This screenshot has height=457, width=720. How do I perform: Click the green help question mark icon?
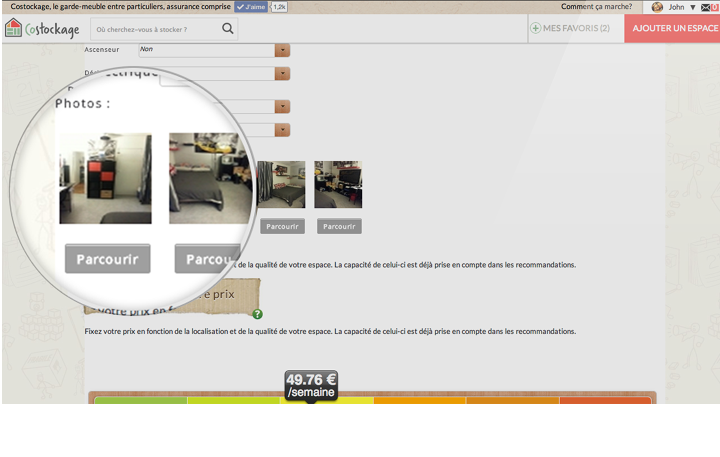point(258,314)
